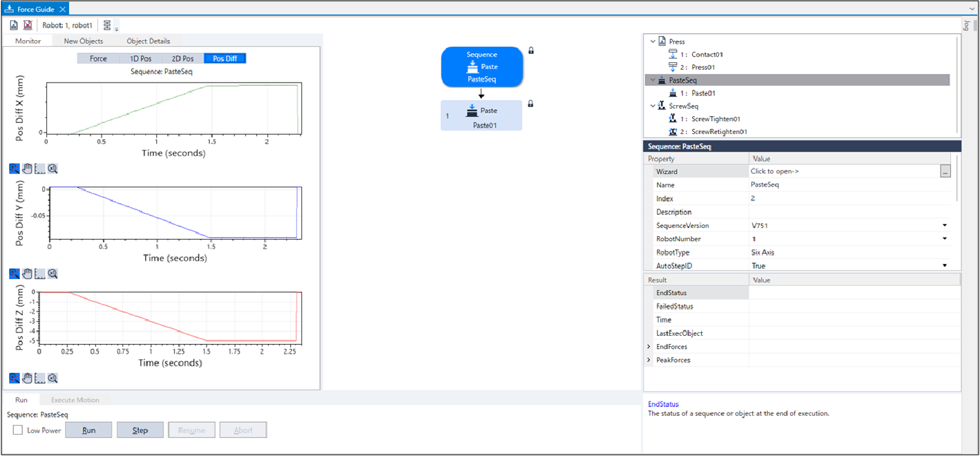Click the flowchart layout icon in the toolbar

click(x=108, y=26)
